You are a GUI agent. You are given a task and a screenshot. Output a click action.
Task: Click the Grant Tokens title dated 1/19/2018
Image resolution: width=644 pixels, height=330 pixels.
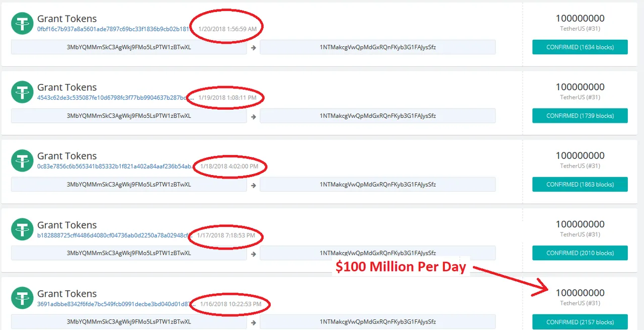[x=67, y=87]
